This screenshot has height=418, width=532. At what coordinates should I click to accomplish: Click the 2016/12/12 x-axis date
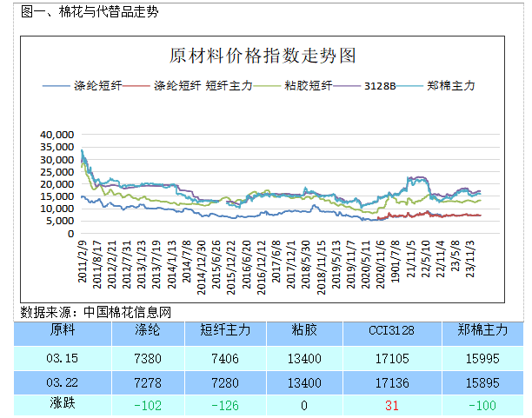[262, 268]
